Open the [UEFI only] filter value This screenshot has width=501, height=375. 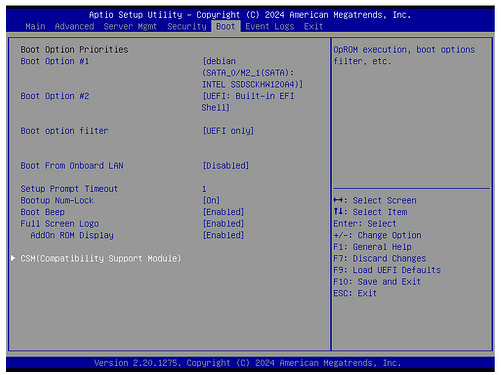tap(228, 131)
